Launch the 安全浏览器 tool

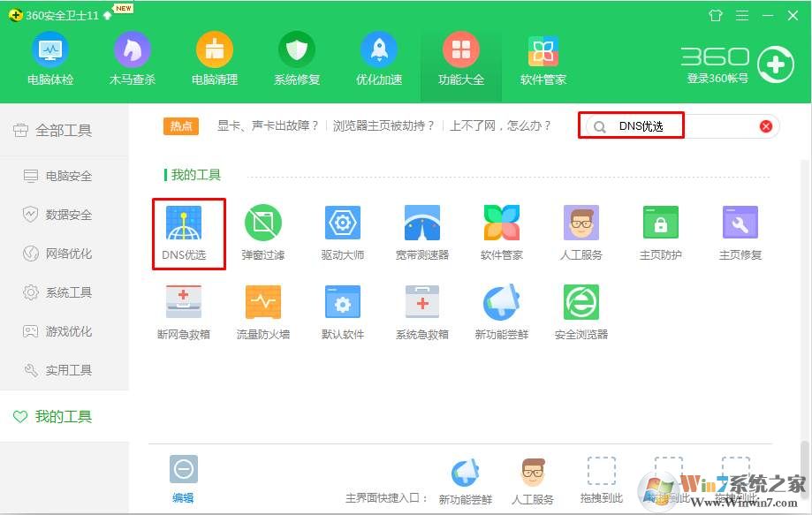click(x=581, y=312)
